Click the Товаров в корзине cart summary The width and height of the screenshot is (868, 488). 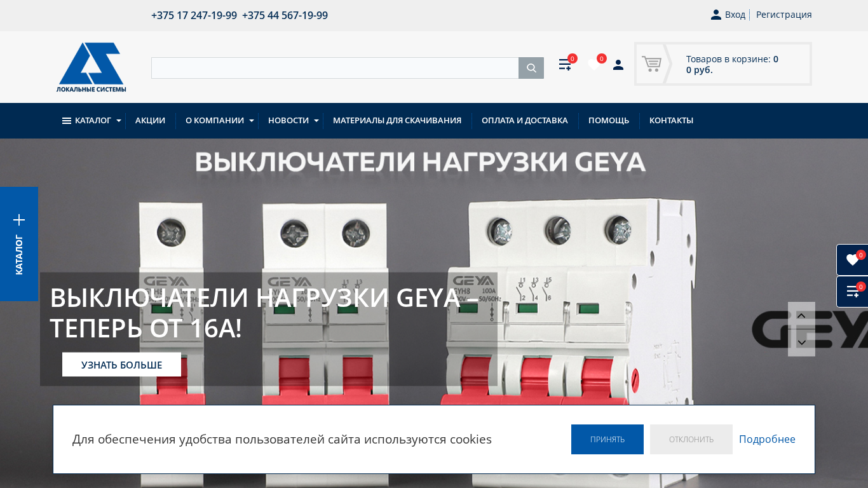pyautogui.click(x=732, y=64)
